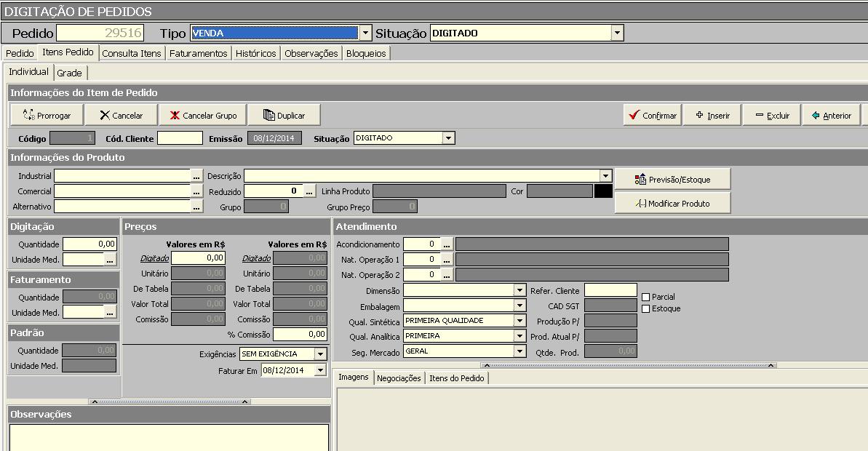Click the Industrial lookup ellipsis button
868x451 pixels.
(x=196, y=176)
